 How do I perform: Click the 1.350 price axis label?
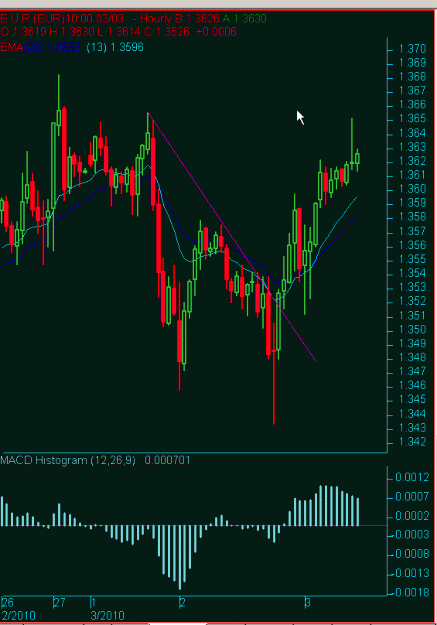pyautogui.click(x=413, y=330)
